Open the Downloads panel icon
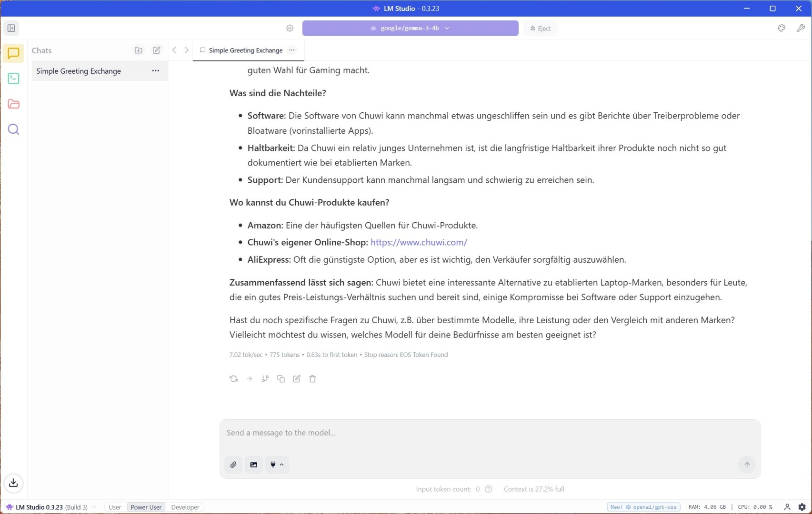The image size is (812, 514). (13, 483)
